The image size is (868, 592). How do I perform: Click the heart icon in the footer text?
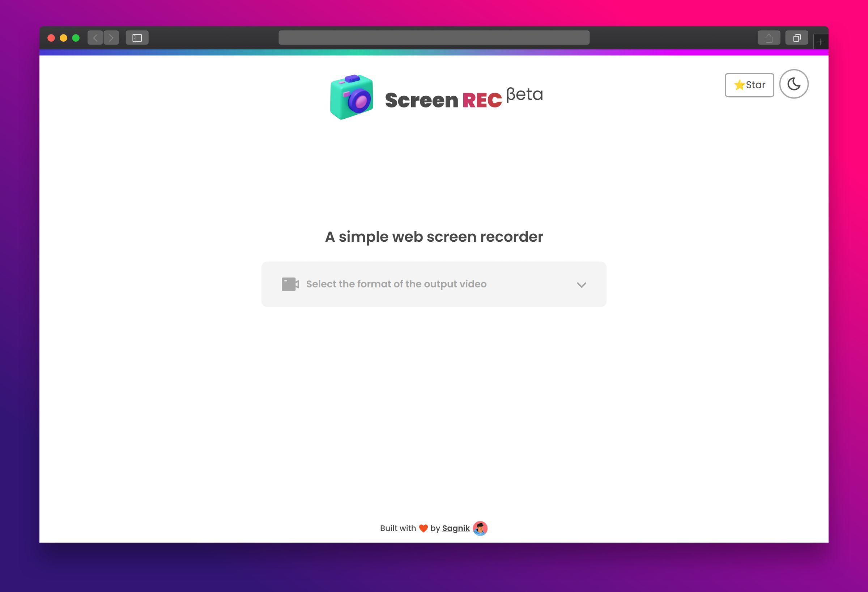(423, 528)
